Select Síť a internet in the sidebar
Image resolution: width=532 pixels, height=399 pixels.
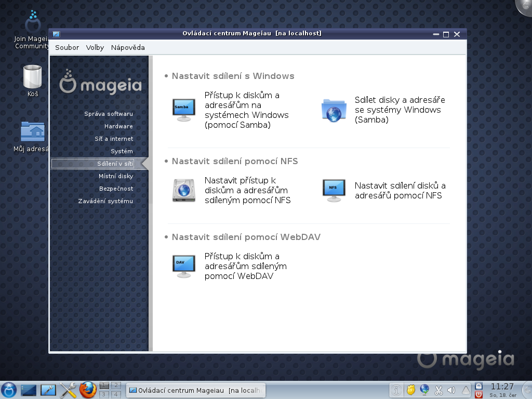114,139
